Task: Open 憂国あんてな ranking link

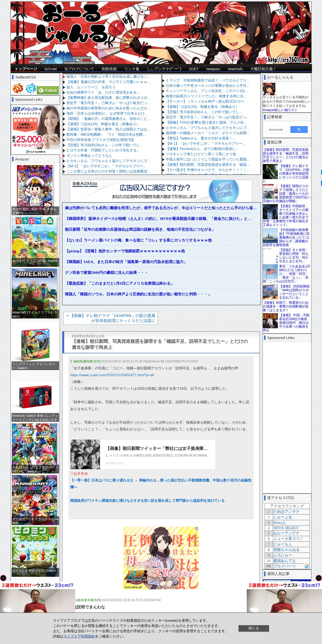Action: [x=284, y=561]
